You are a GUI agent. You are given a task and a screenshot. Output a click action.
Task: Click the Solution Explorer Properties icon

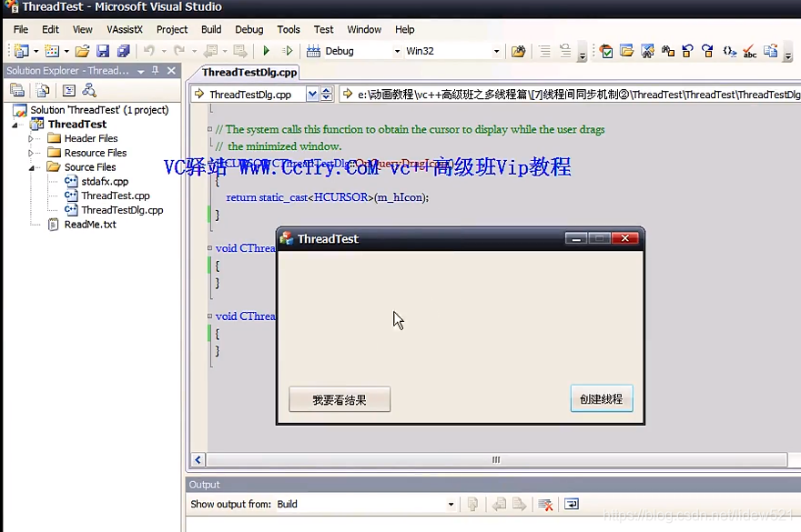pos(17,90)
